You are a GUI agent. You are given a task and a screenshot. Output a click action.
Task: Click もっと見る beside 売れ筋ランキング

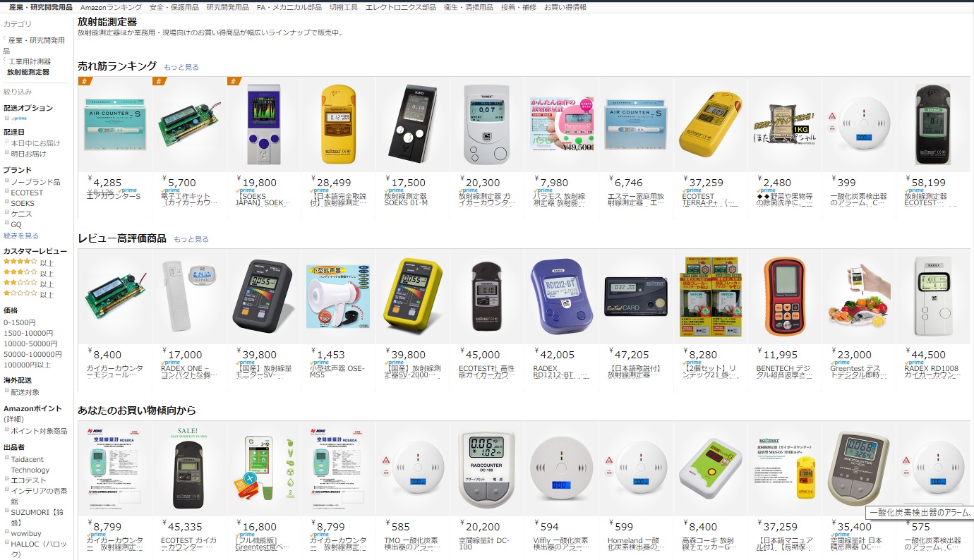181,67
